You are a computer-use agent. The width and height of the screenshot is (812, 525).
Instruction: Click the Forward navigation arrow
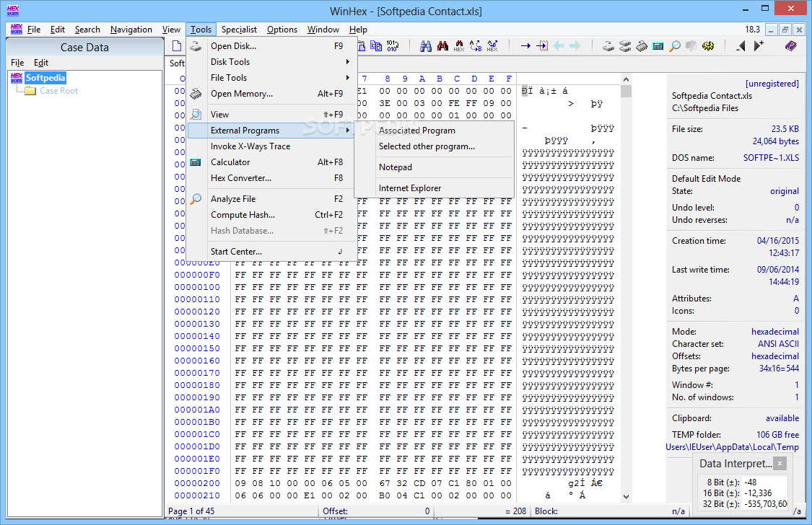click(x=575, y=46)
